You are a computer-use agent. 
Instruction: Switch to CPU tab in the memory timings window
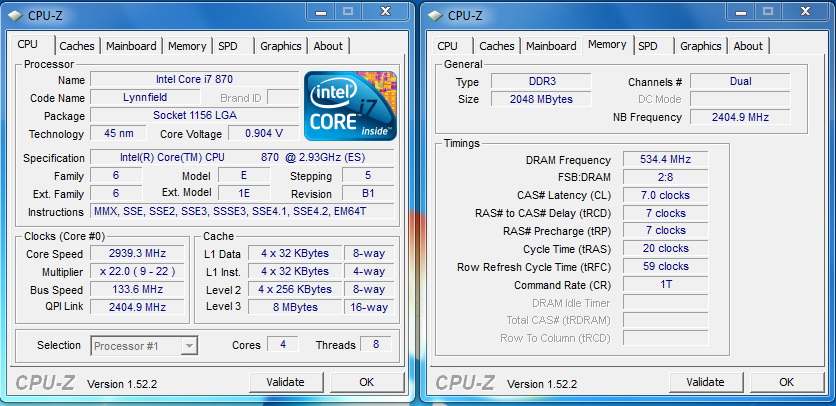pyautogui.click(x=447, y=46)
